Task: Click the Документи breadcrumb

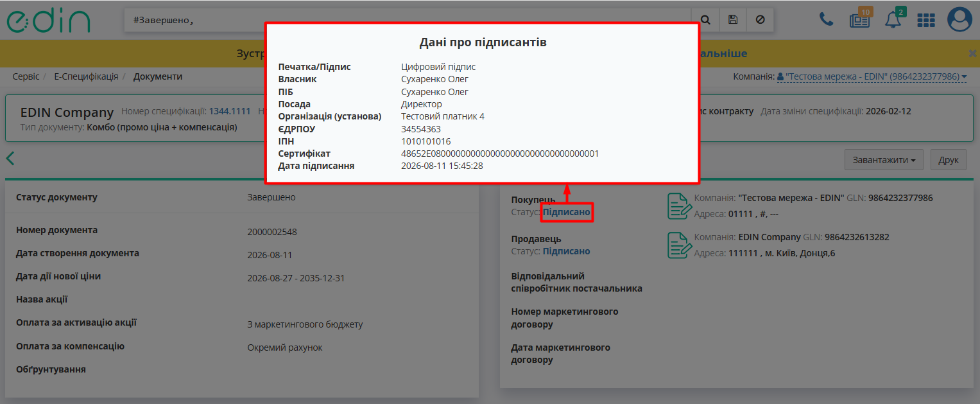Action: pos(158,76)
